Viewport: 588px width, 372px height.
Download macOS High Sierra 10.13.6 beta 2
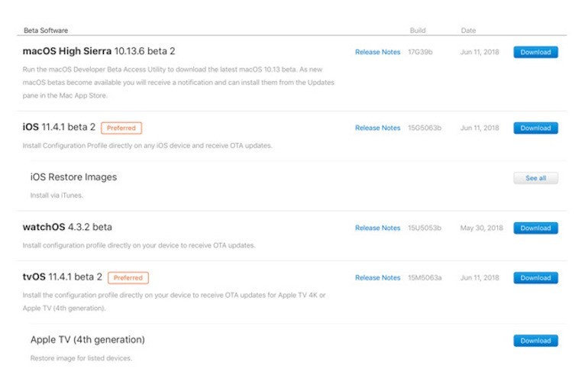point(535,53)
